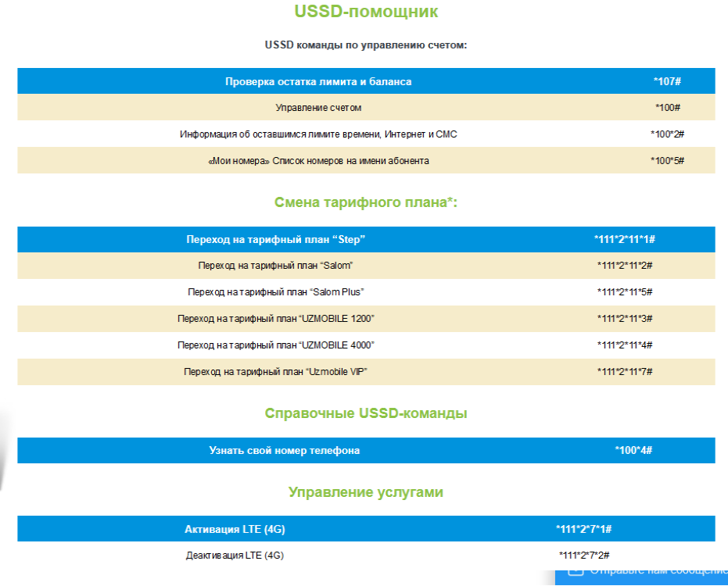Click the '*100*2#' remaining limit code
The height and width of the screenshot is (586, 728).
[667, 134]
